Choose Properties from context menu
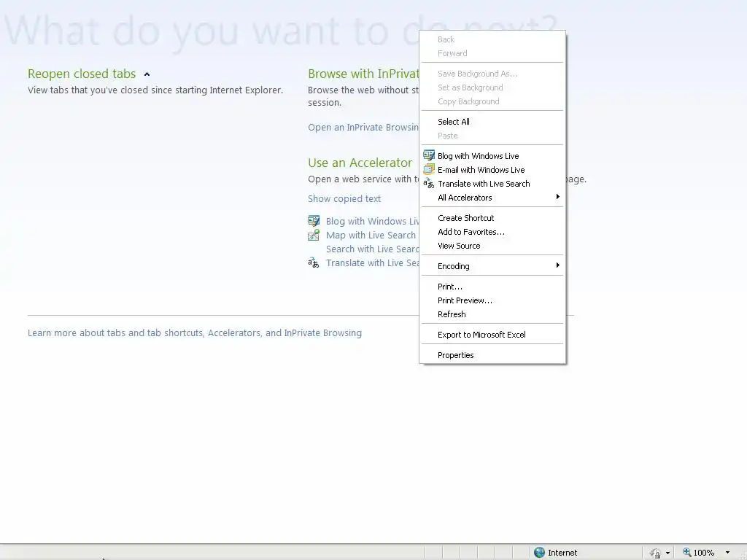The image size is (747, 560). point(492,355)
